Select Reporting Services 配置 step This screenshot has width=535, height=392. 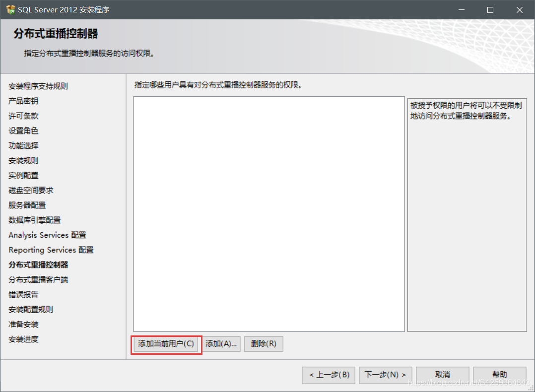[51, 250]
